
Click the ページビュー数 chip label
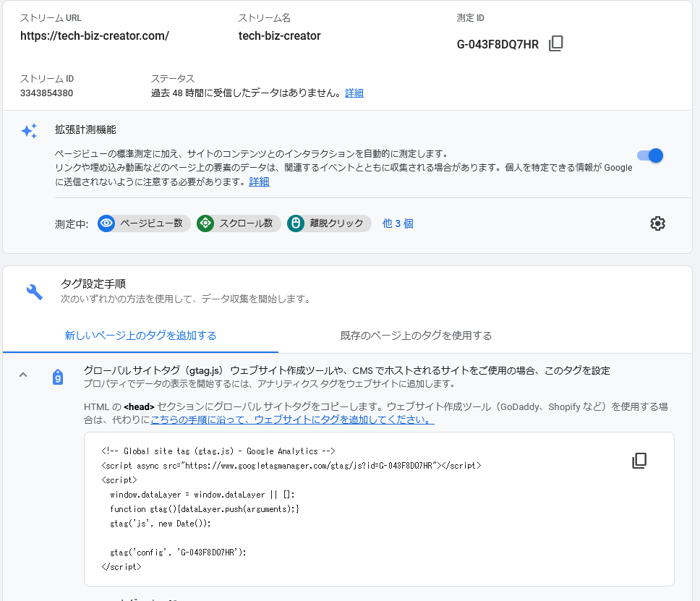click(x=151, y=223)
